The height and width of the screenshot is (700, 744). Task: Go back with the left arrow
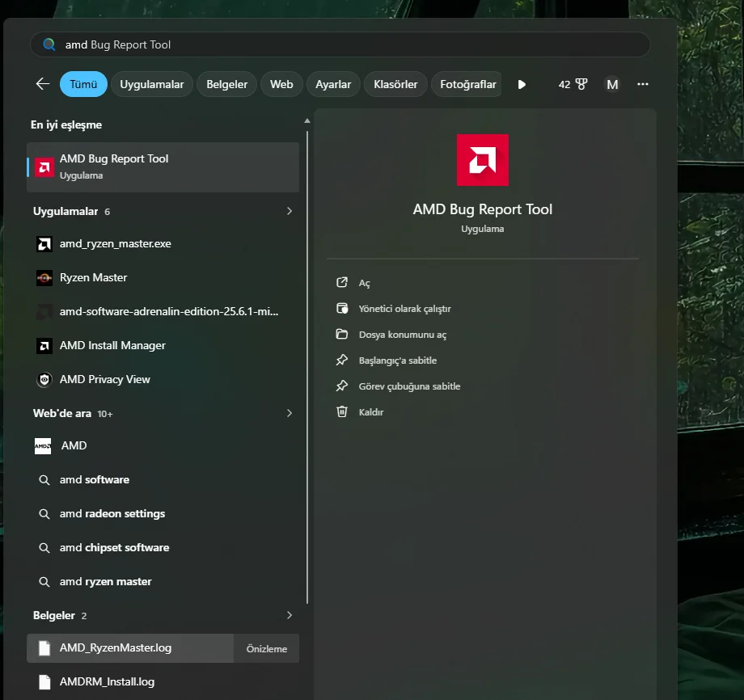pos(43,84)
